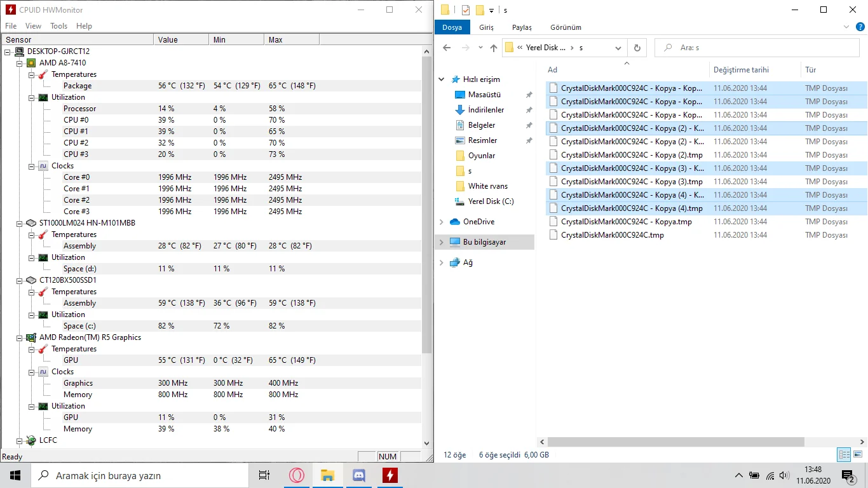
Task: Click the LCFC battery icon in HWMonitor
Action: tap(31, 440)
